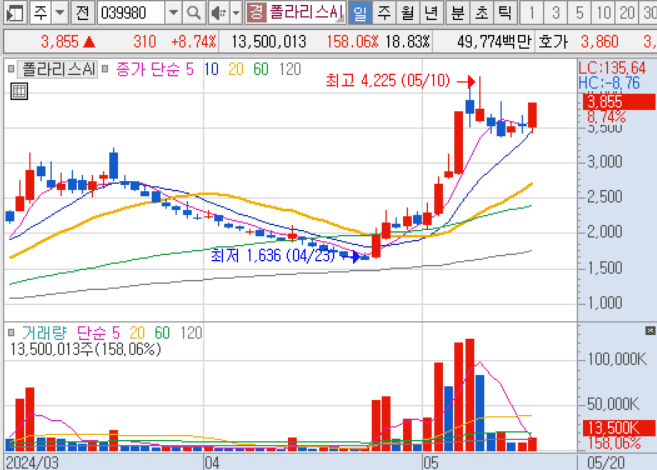
Task: Click the speaker sound icon
Action: 218,13
